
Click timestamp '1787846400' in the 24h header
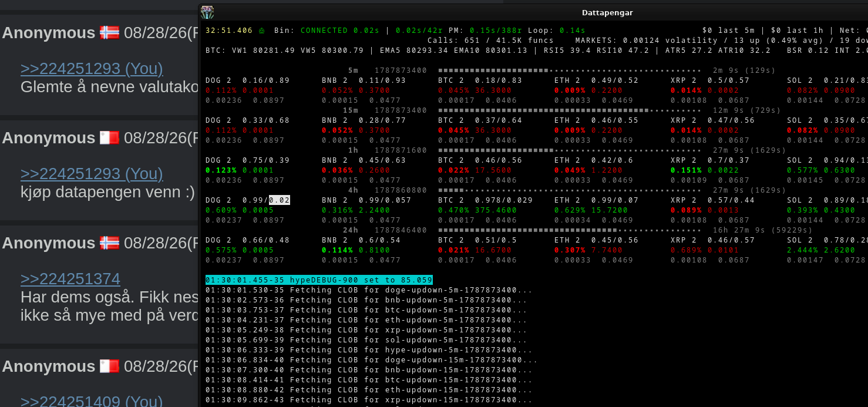click(401, 230)
